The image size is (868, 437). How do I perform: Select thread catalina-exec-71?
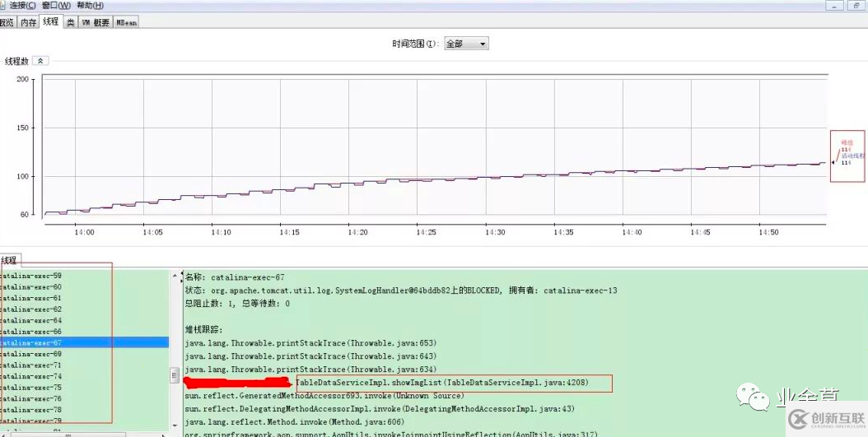pyautogui.click(x=84, y=365)
